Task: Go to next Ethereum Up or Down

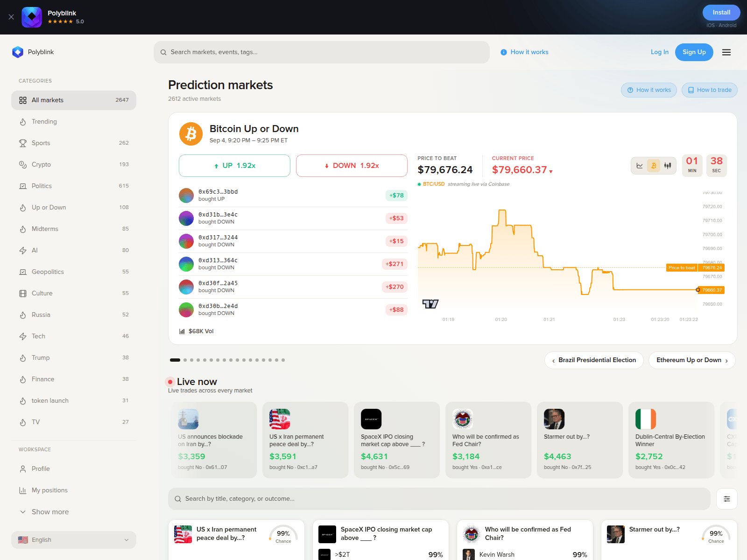Action: [x=692, y=360]
